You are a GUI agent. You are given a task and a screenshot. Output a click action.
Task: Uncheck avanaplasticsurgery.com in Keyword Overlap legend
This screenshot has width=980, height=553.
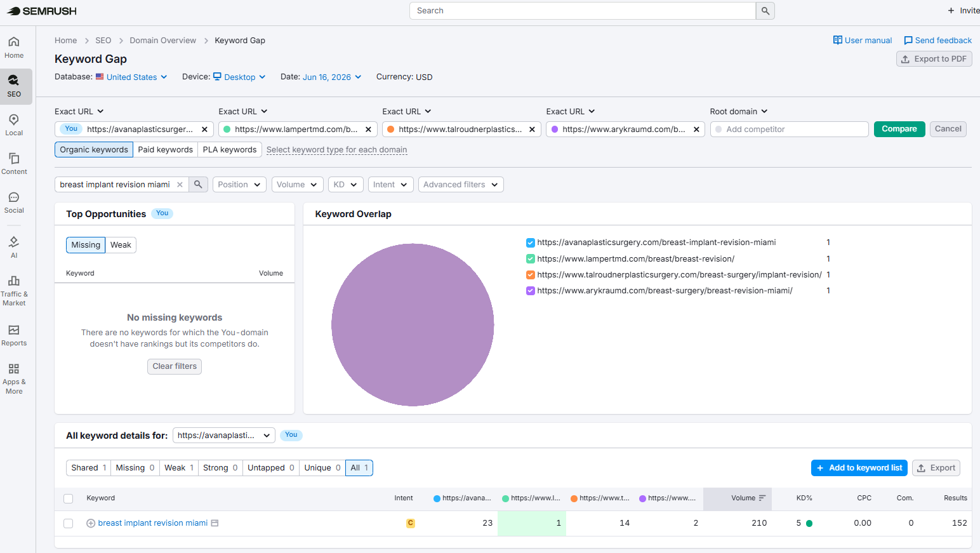coord(531,243)
